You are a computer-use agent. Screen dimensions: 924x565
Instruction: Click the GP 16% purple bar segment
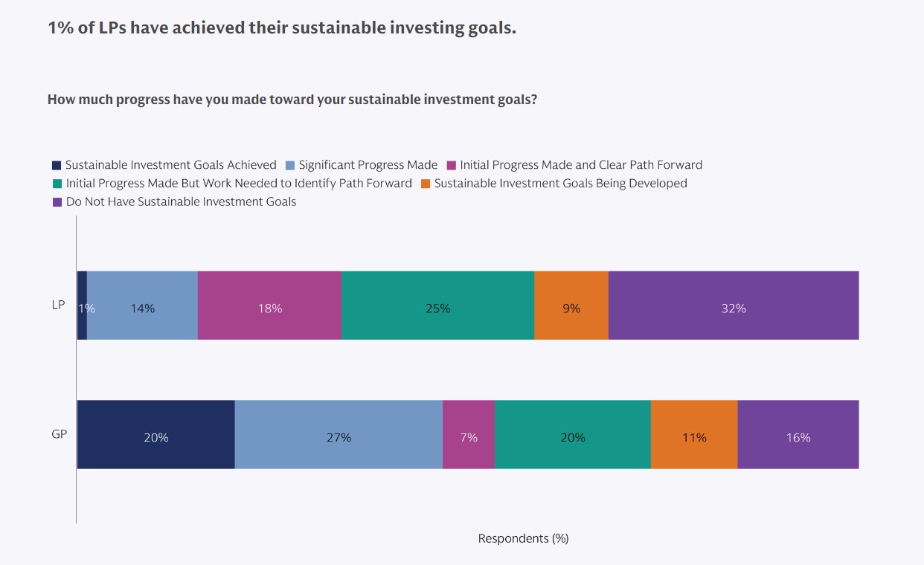point(798,435)
